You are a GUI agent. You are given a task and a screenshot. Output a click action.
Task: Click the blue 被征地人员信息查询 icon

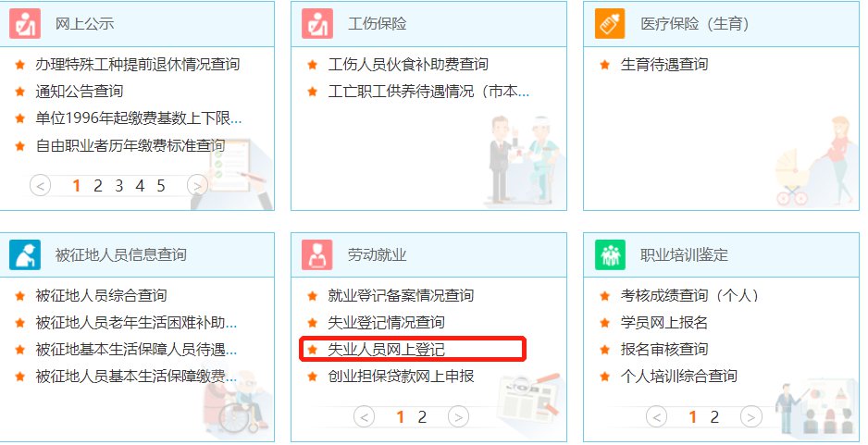pyautogui.click(x=25, y=254)
